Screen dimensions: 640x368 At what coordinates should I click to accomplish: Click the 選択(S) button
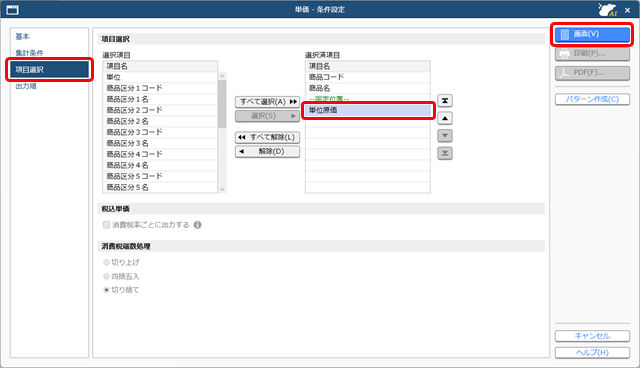(267, 116)
